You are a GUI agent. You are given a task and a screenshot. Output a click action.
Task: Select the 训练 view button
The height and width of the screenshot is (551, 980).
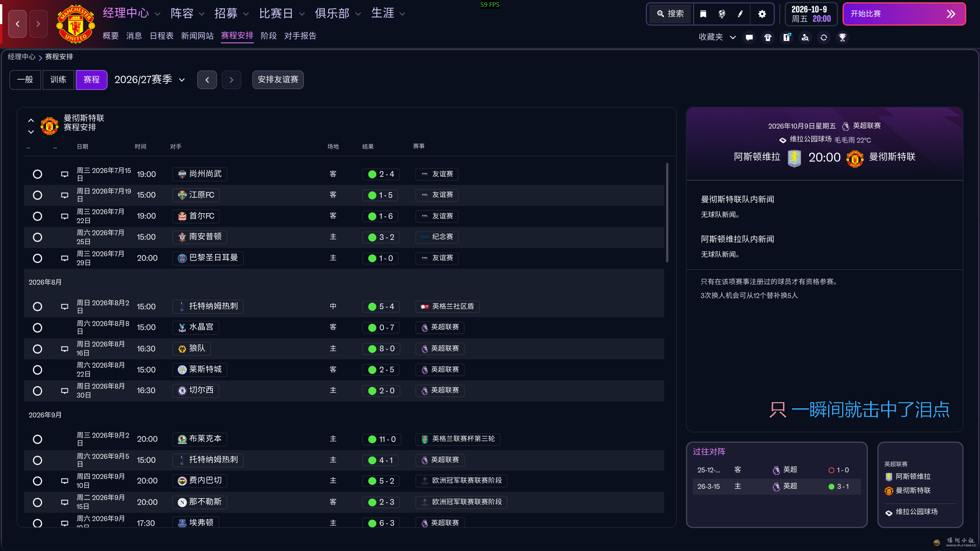pyautogui.click(x=58, y=80)
